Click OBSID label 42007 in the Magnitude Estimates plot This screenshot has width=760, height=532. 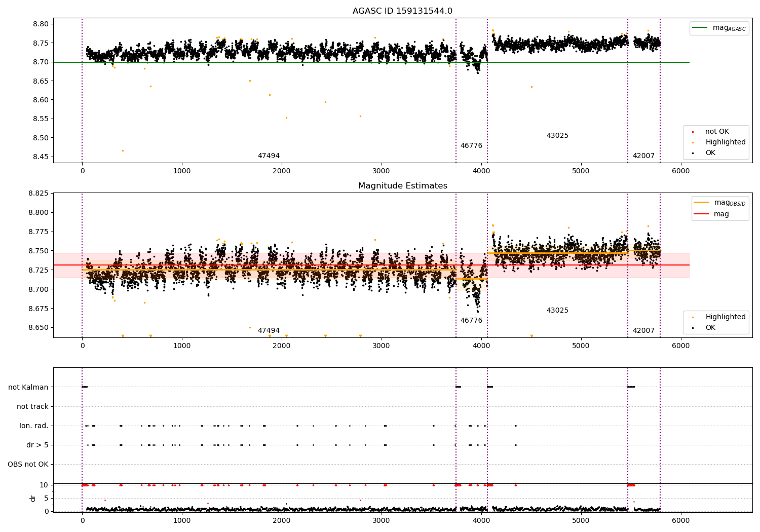(x=643, y=331)
